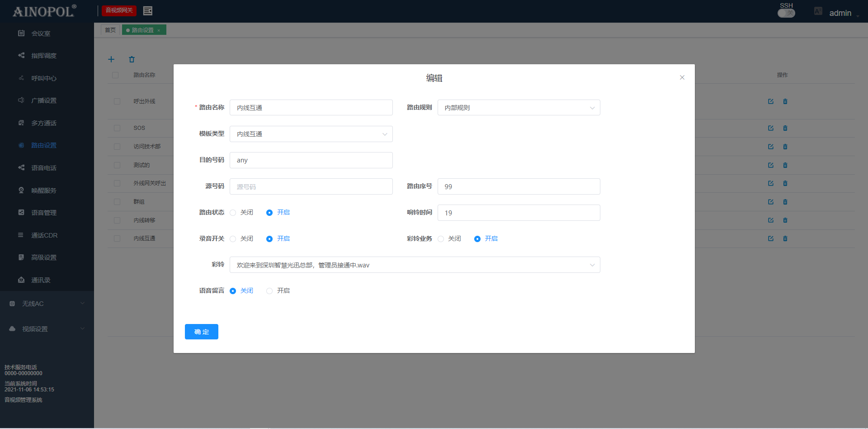
Task: Select 关闭 for 路由状态
Action: pyautogui.click(x=233, y=213)
